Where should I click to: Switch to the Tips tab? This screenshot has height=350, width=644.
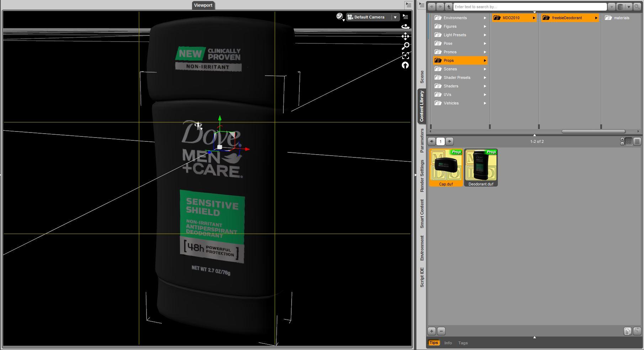434,343
